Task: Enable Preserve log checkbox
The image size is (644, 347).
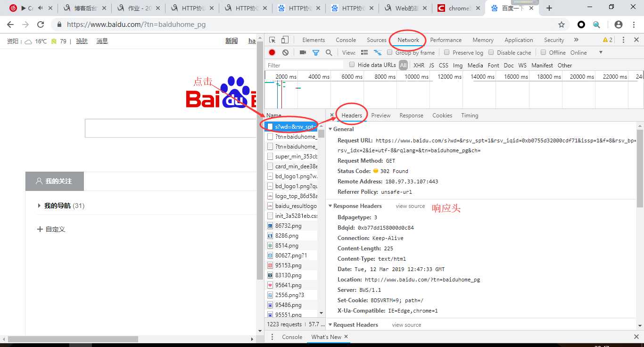Action: pos(447,52)
